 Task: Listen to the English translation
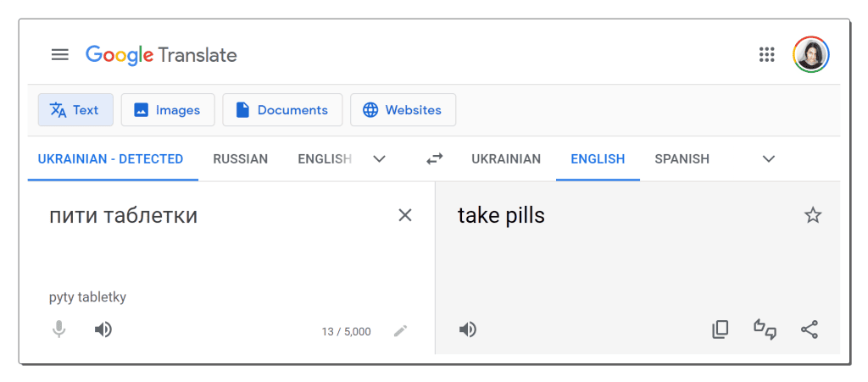[468, 330]
